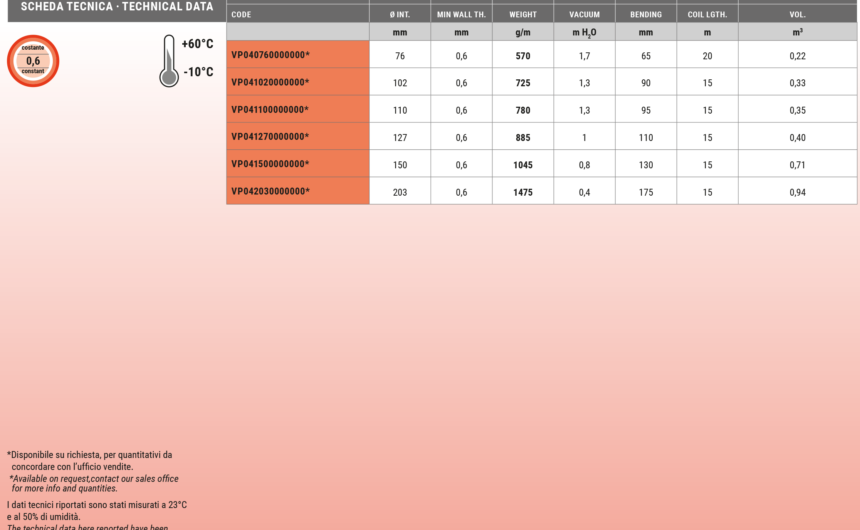This screenshot has width=860, height=530.
Task: Select product code VP042030000000*
Action: [x=270, y=191]
